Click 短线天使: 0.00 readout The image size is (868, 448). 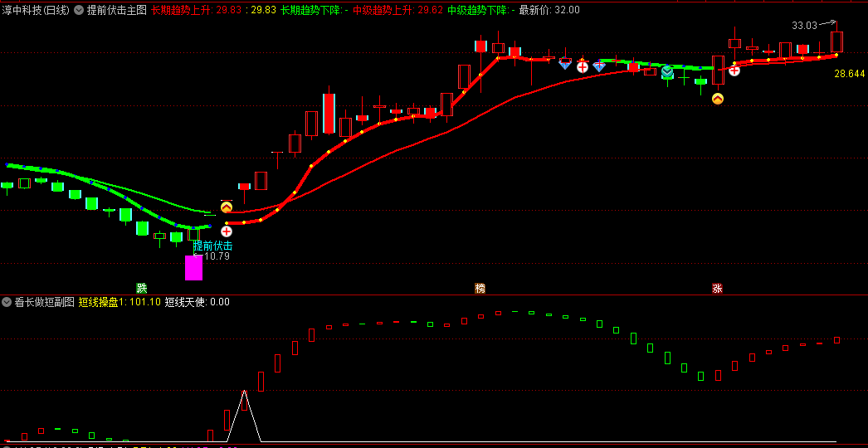tap(197, 302)
